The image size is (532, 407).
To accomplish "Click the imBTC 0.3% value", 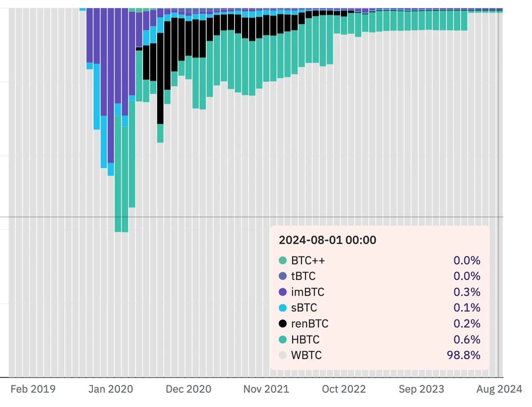I will (x=467, y=292).
